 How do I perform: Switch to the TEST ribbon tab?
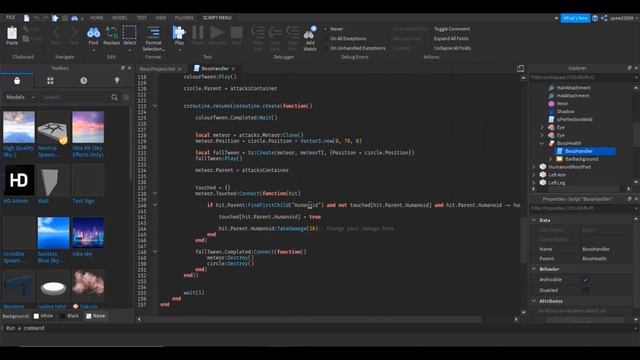(142, 18)
